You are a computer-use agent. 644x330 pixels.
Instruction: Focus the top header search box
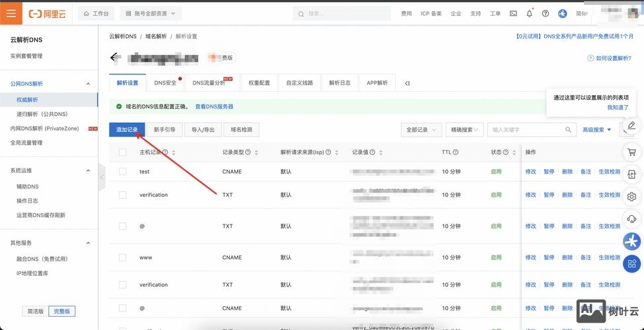(x=341, y=14)
